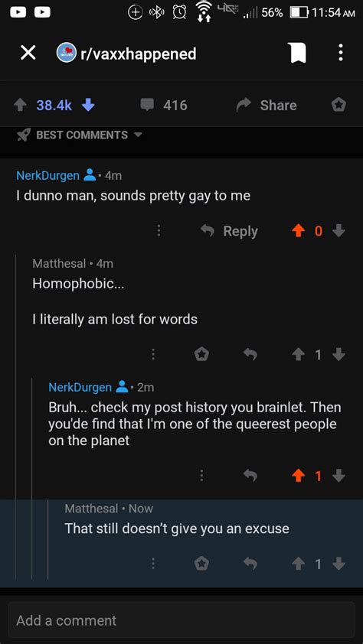363x644 pixels.
Task: Expand the Best Comments sort dropdown
Action: click(x=80, y=135)
